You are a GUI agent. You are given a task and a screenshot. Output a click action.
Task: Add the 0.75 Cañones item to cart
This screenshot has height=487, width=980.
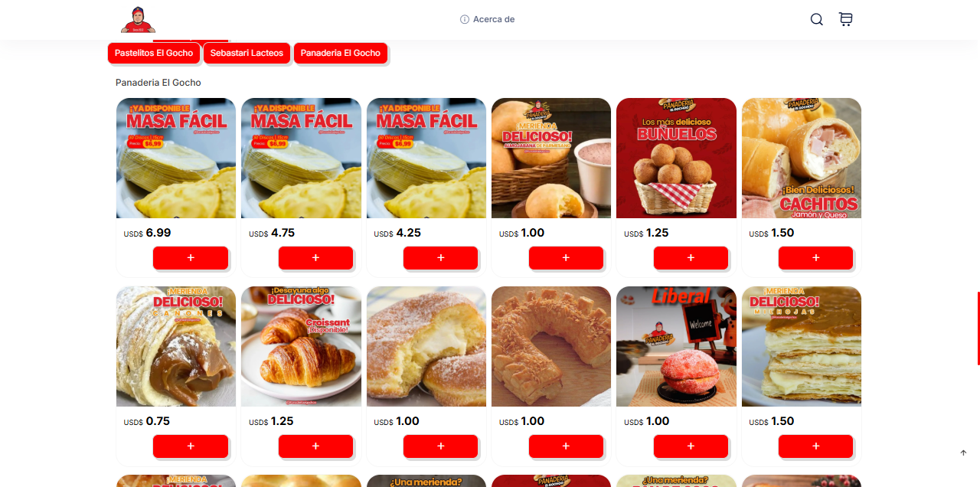(191, 446)
